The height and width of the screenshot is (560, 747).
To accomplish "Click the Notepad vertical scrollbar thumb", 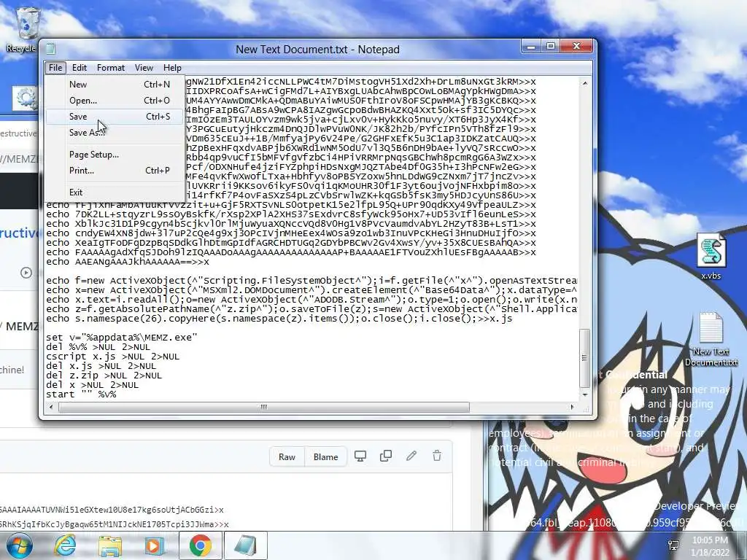I will click(585, 358).
